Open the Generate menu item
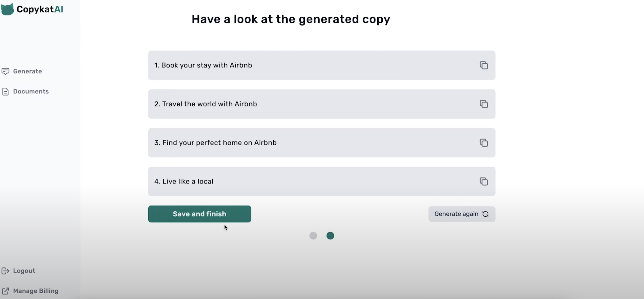This screenshot has height=299, width=644. (27, 71)
